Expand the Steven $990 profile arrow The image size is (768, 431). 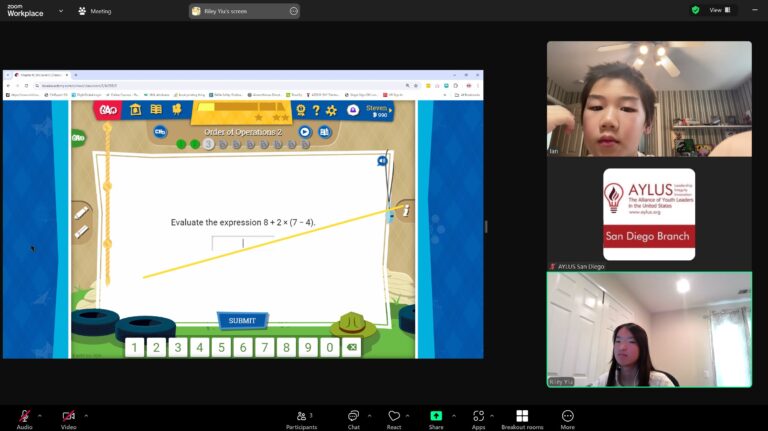click(x=390, y=111)
